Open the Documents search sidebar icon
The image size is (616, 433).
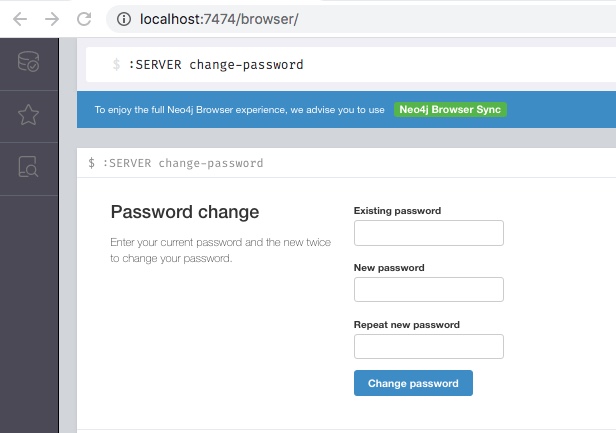(x=28, y=167)
